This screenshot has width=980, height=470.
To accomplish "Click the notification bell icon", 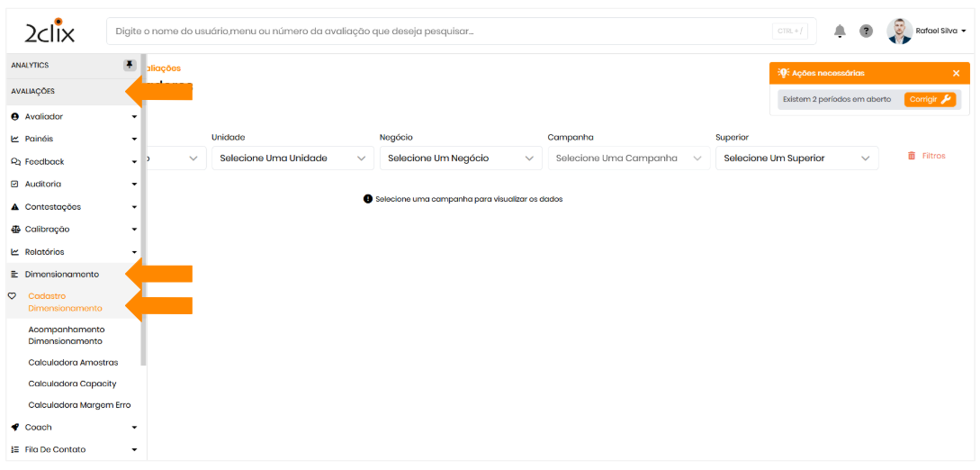I will click(x=840, y=32).
